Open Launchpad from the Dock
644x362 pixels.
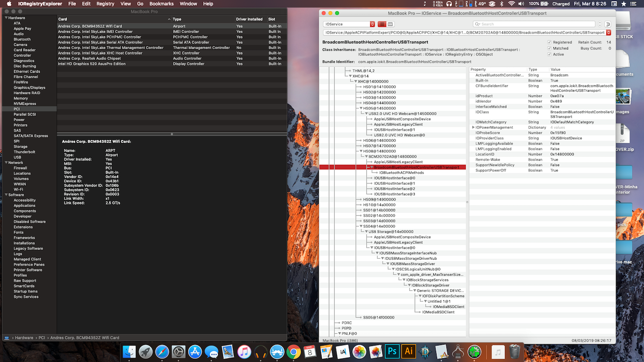pyautogui.click(x=146, y=351)
